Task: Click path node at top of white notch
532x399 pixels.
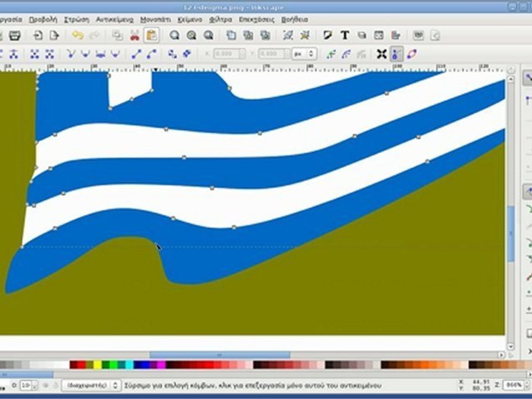Action: (x=109, y=76)
